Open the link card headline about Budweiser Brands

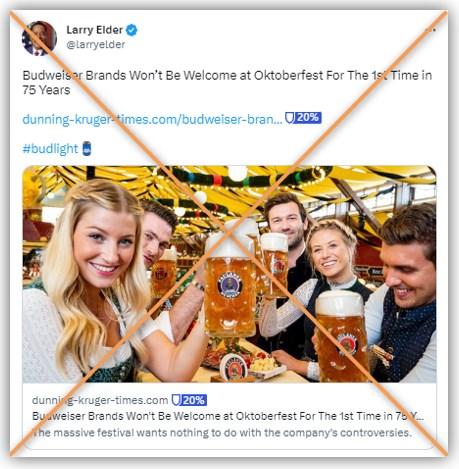click(x=228, y=416)
